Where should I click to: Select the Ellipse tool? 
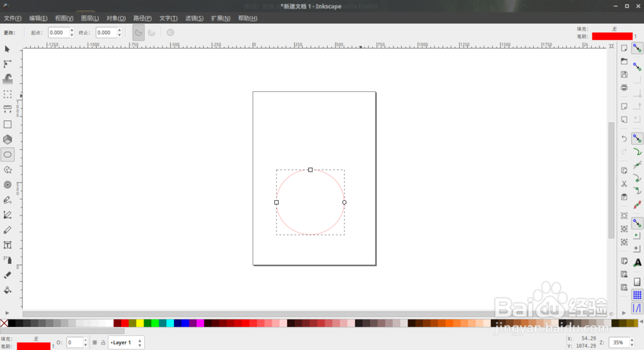[x=7, y=154]
